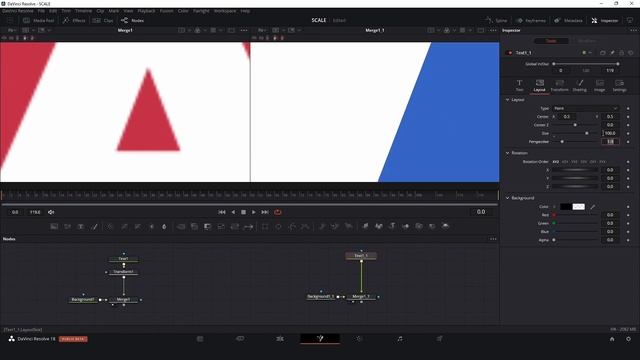The height and width of the screenshot is (360, 640).
Task: Open the Transform tab in Inspector
Action: tap(559, 86)
